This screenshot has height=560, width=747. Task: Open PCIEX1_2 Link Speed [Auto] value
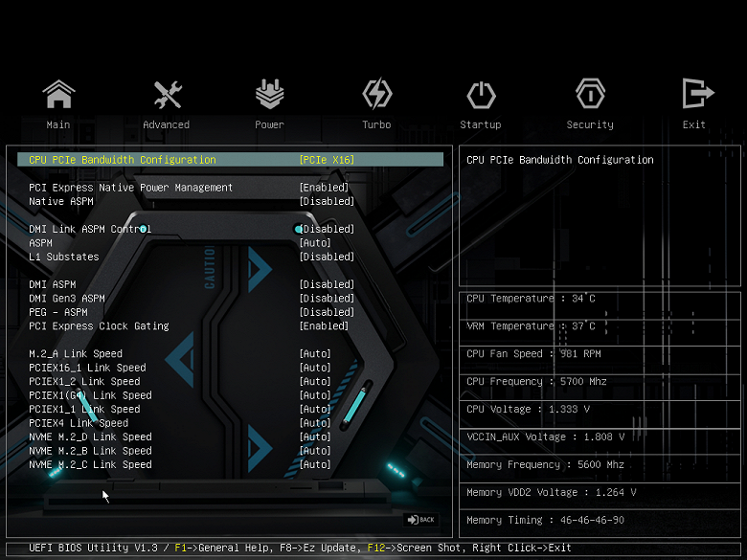click(315, 381)
